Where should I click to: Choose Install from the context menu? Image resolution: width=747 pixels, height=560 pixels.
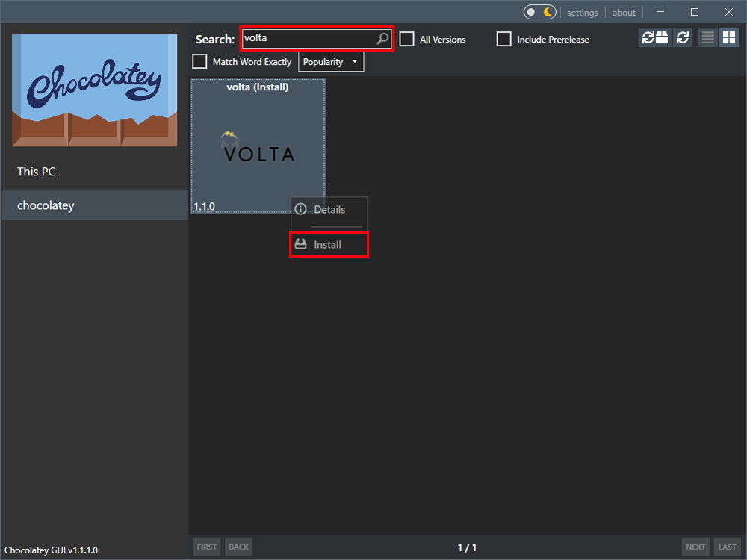pos(329,244)
